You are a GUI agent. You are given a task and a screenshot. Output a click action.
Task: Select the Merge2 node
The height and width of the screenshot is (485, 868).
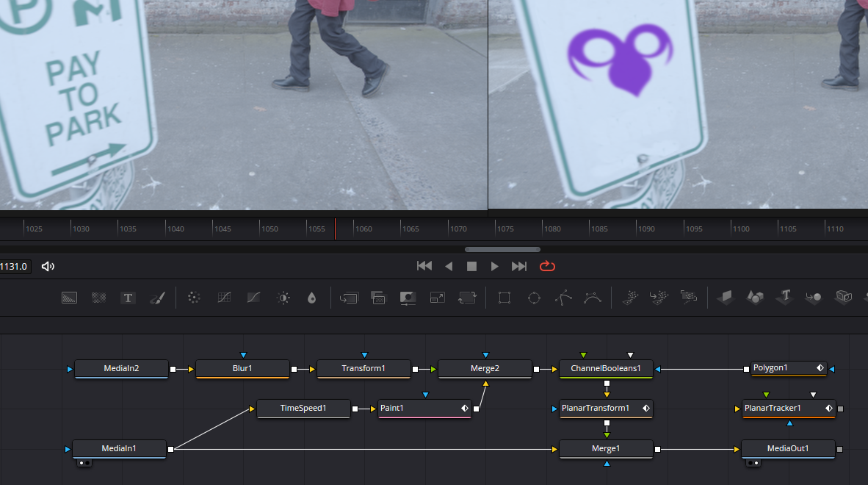point(485,369)
